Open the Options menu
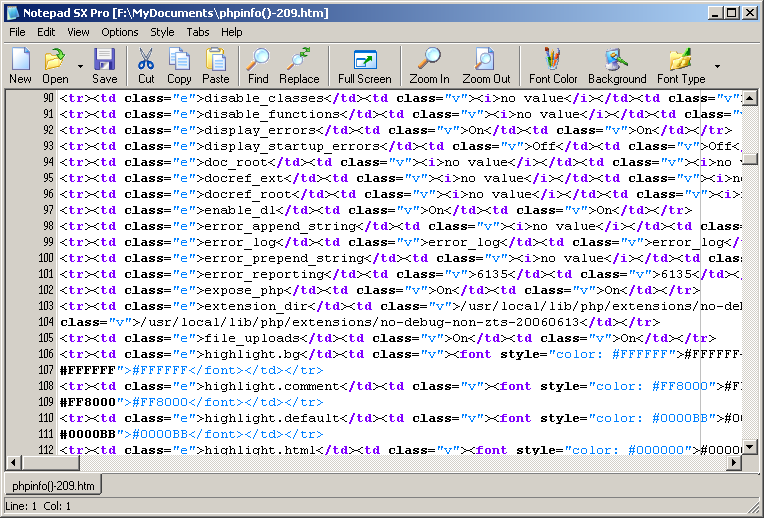The width and height of the screenshot is (764, 518). (120, 32)
